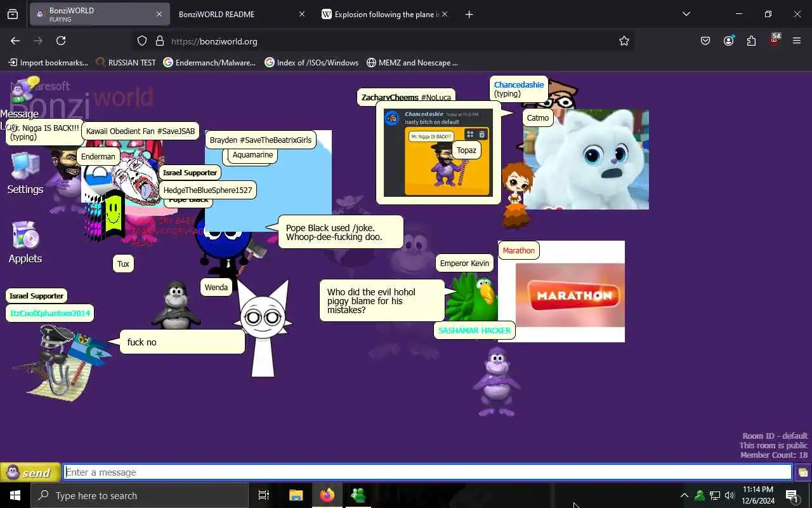Click the red Marathon name tag
The image size is (812, 508).
519,251
